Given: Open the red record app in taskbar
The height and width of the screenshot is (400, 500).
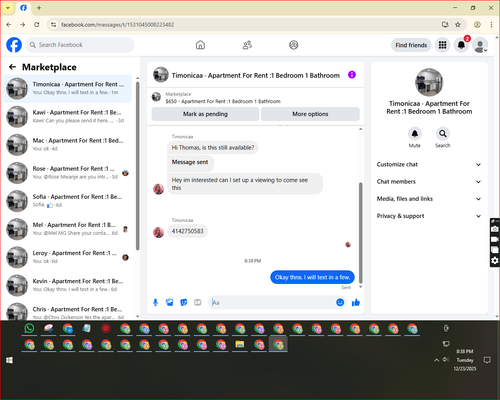Looking at the screenshot, I should tap(106, 329).
